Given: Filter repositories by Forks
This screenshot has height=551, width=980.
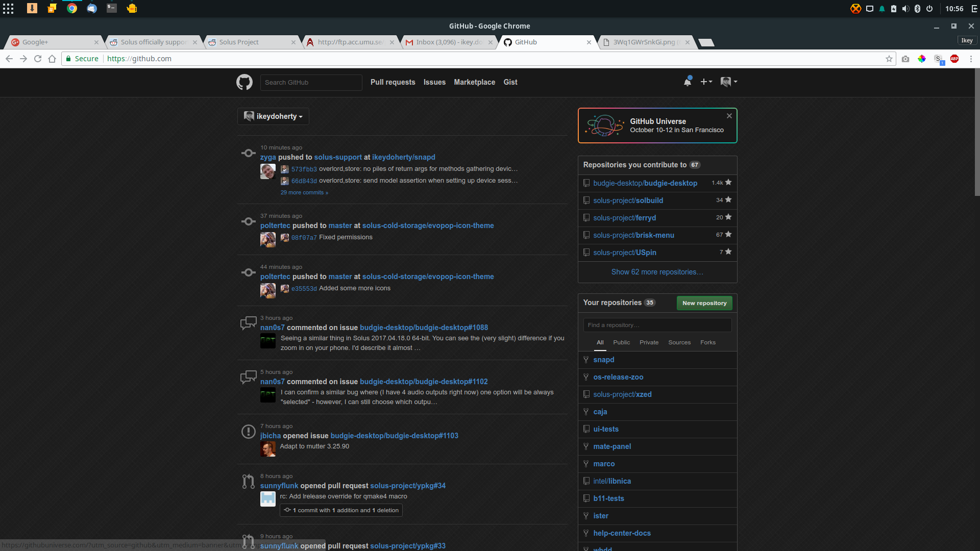Looking at the screenshot, I should (x=707, y=342).
